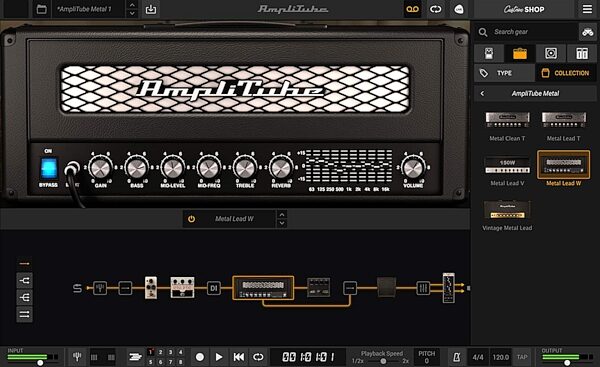Viewport: 600px width, 367px height.
Task: Adjust the Playback Speed slider
Action: click(383, 361)
